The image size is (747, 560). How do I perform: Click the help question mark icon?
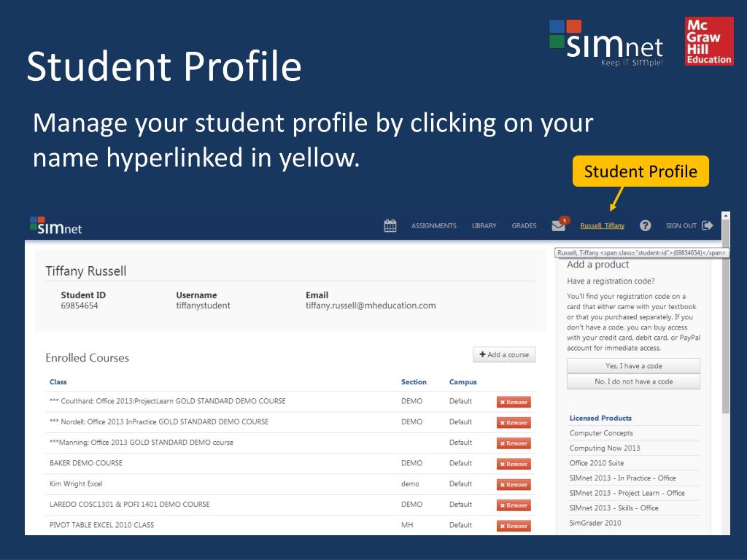click(x=645, y=226)
